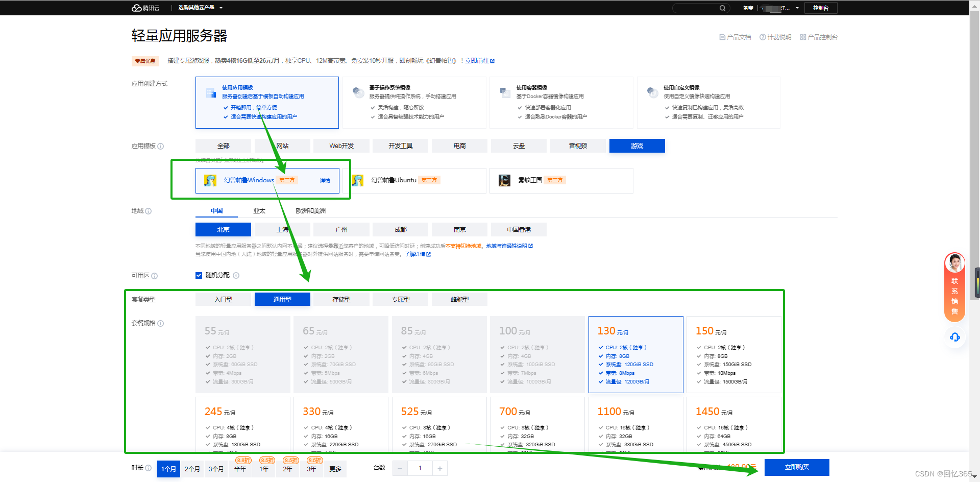Screen dimensions: 980x482
Task: Choose the 330 元/月 package card
Action: (341, 425)
